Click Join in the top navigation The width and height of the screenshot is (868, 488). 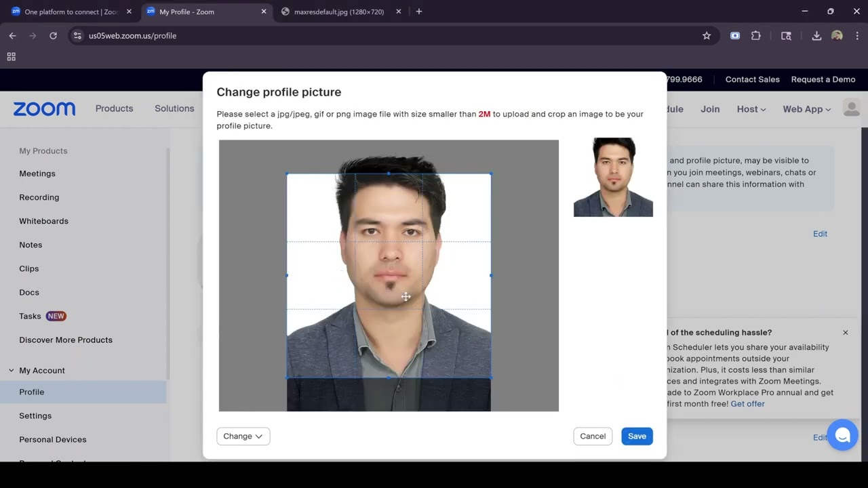(x=710, y=109)
